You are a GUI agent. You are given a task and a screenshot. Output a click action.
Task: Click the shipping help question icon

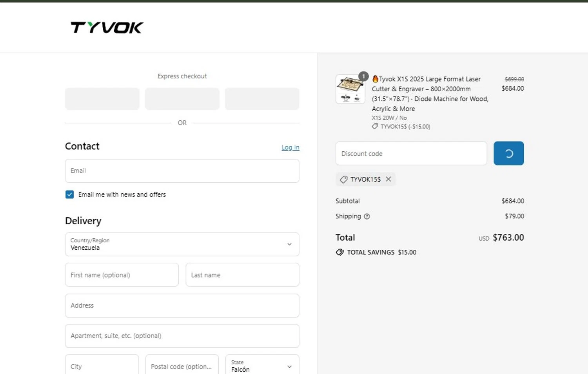367,216
